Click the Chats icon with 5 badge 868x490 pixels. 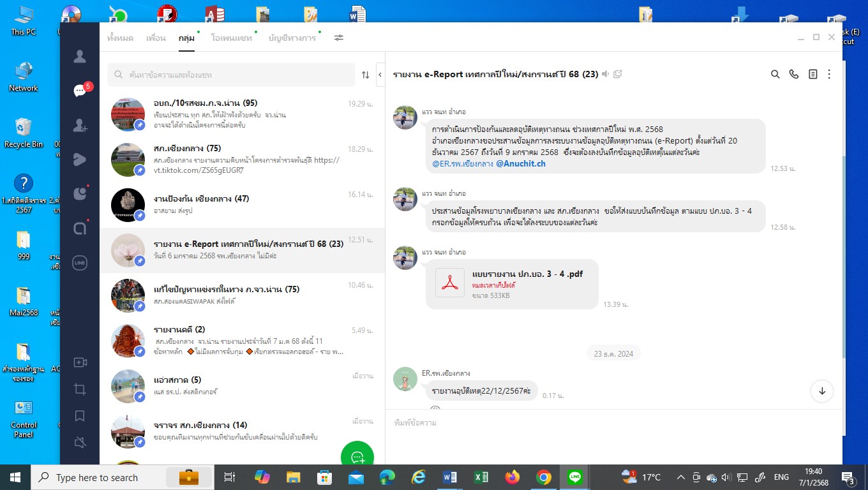point(80,91)
